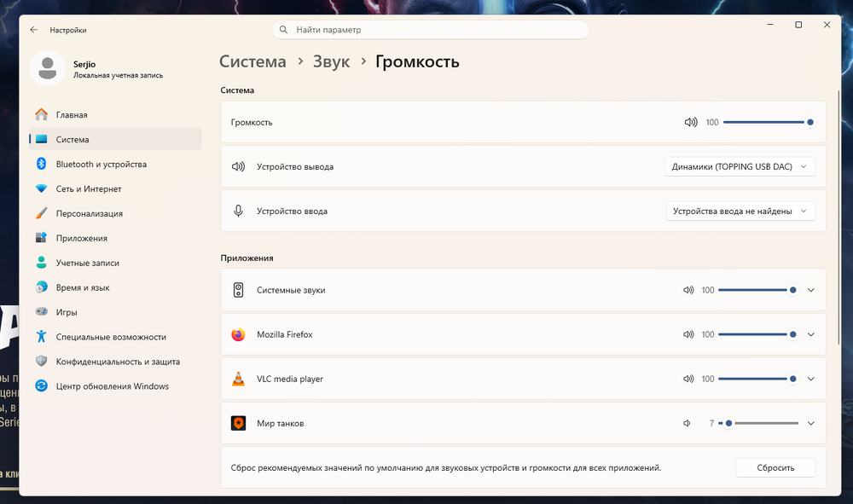Click the Мир танков volume slider
The height and width of the screenshot is (504, 853).
click(x=758, y=424)
